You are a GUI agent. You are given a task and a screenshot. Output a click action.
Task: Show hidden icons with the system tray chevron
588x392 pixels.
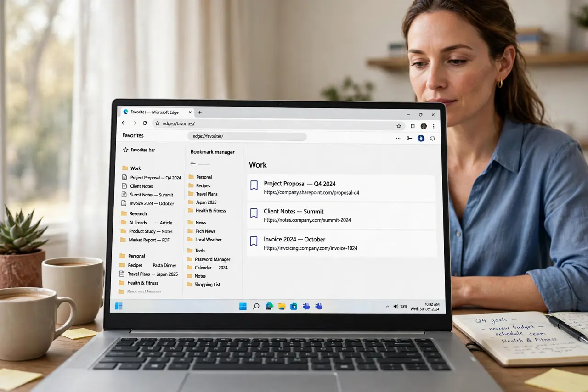click(x=387, y=306)
